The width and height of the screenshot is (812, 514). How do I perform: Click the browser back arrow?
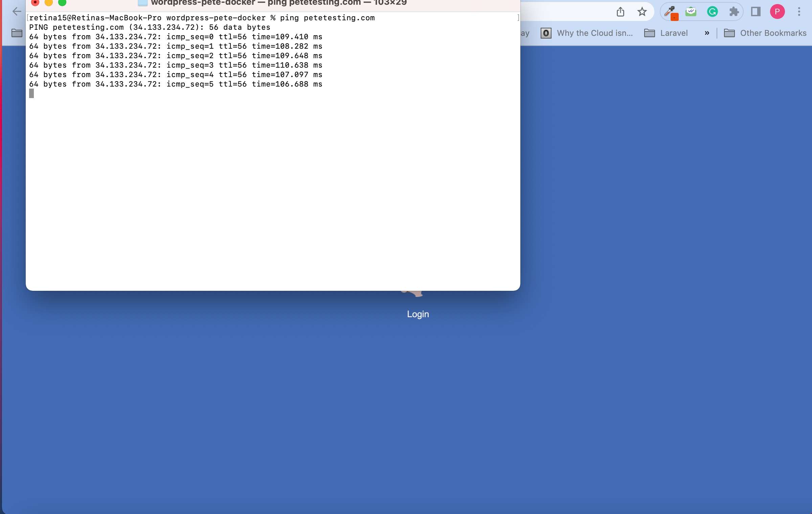tap(17, 11)
